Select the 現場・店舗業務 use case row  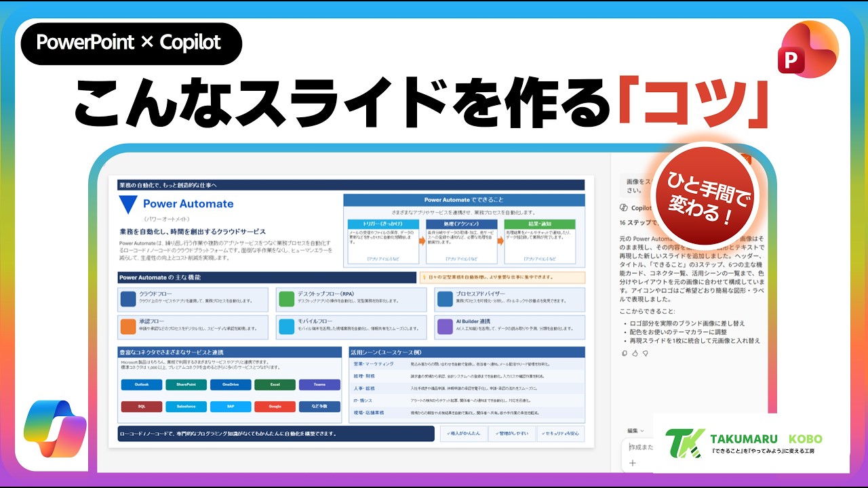[x=467, y=412]
